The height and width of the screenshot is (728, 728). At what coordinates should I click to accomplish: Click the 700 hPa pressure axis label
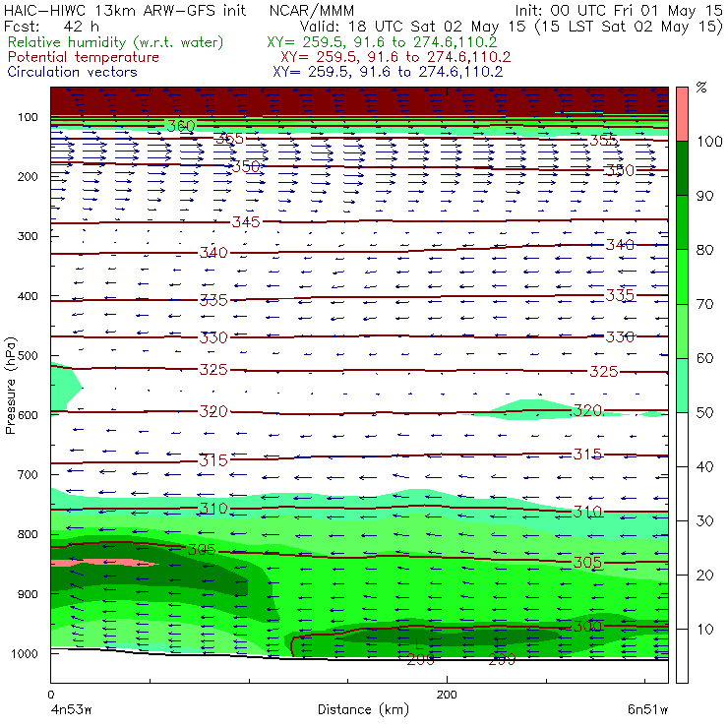coord(28,474)
